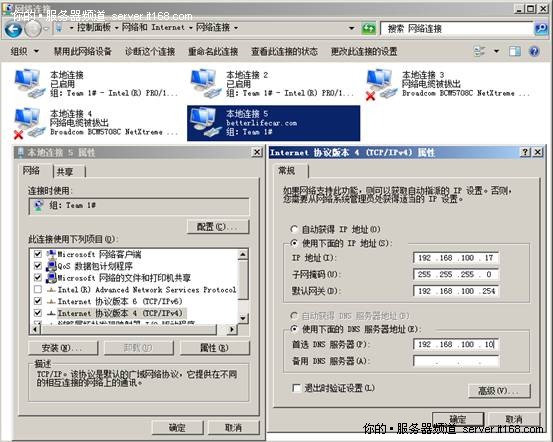The image size is (553, 442).
Task: Enable 退出时验证设置 checkbox
Action: coord(297,388)
